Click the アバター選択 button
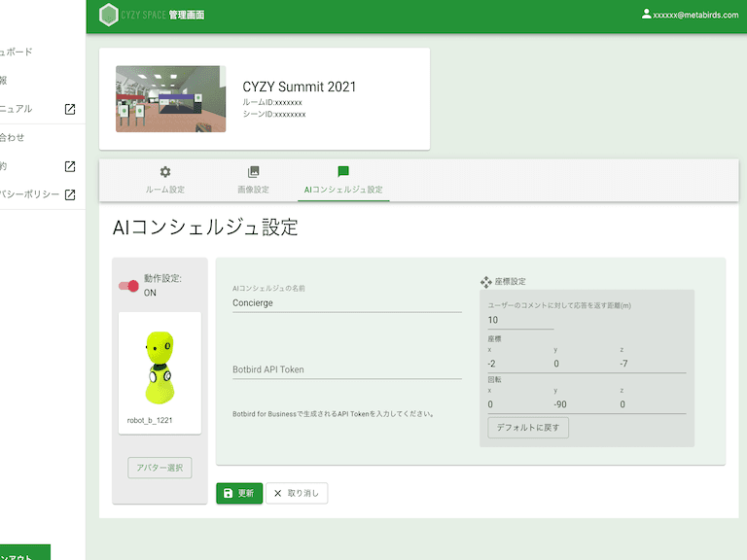Image resolution: width=747 pixels, height=560 pixels. (x=160, y=468)
